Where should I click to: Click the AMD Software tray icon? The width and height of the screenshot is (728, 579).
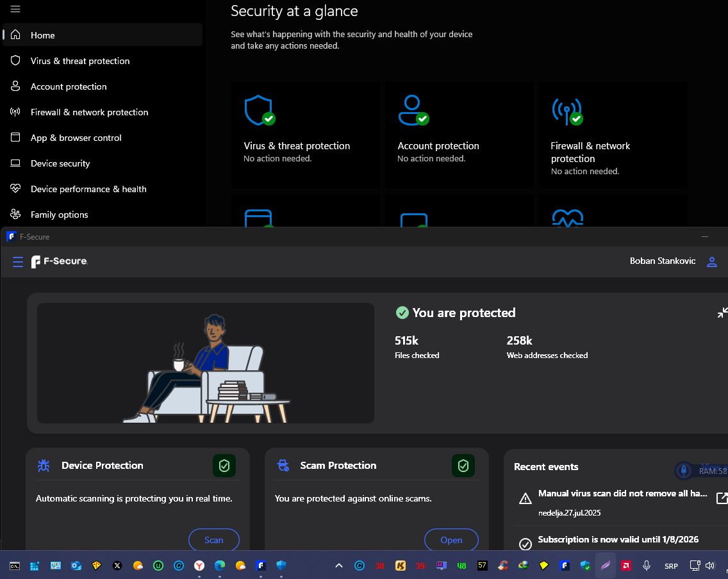(626, 566)
